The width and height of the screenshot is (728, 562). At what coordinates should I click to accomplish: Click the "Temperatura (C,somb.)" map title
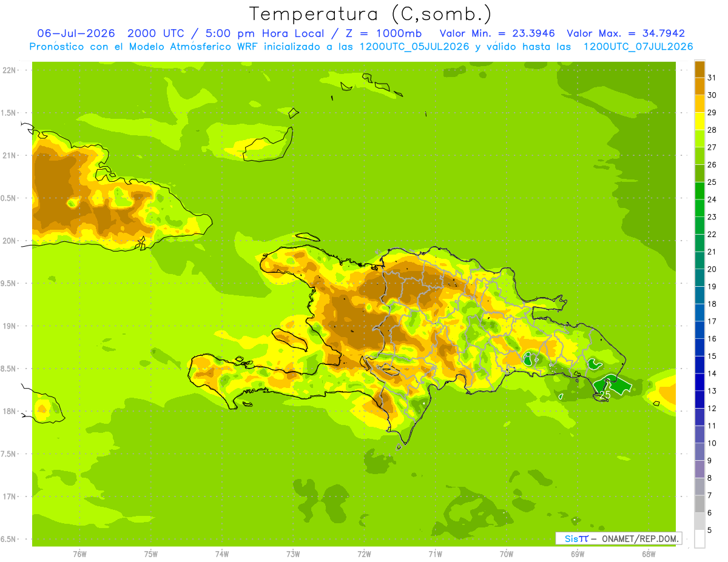pyautogui.click(x=371, y=14)
